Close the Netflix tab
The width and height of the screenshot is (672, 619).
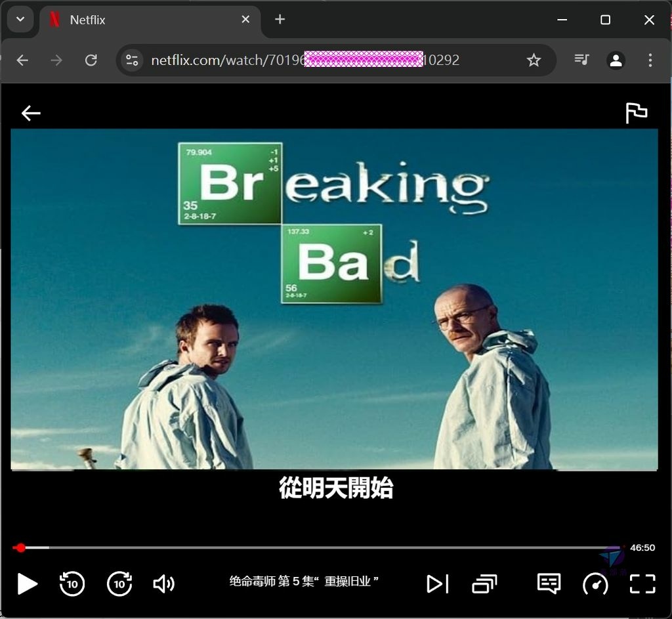[245, 19]
